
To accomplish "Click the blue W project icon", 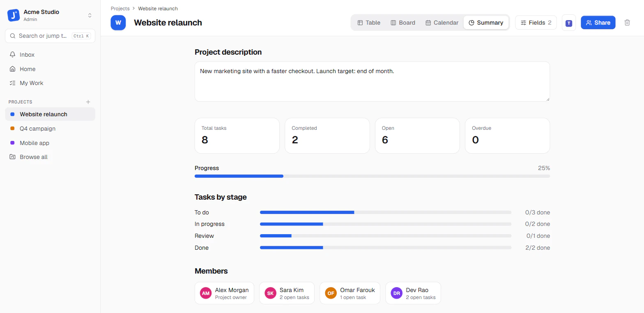I will [118, 23].
